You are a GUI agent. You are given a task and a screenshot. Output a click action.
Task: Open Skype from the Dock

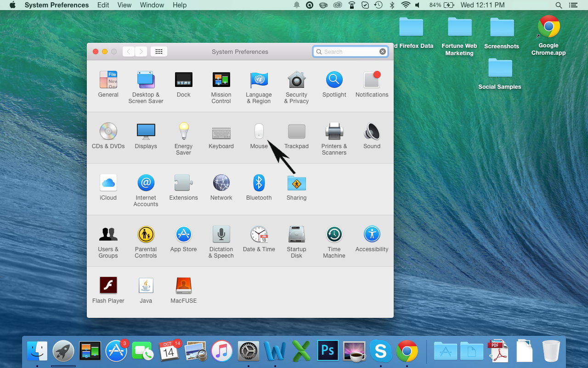(x=381, y=351)
